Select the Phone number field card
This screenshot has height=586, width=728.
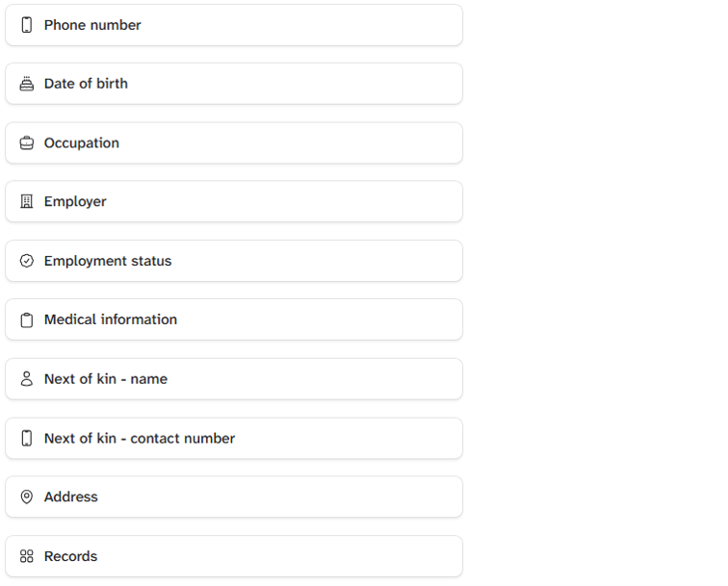point(234,25)
